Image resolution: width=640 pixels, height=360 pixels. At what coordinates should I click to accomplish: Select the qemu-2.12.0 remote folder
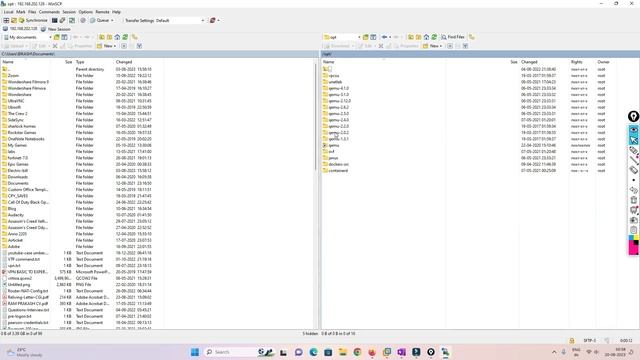[x=340, y=101]
